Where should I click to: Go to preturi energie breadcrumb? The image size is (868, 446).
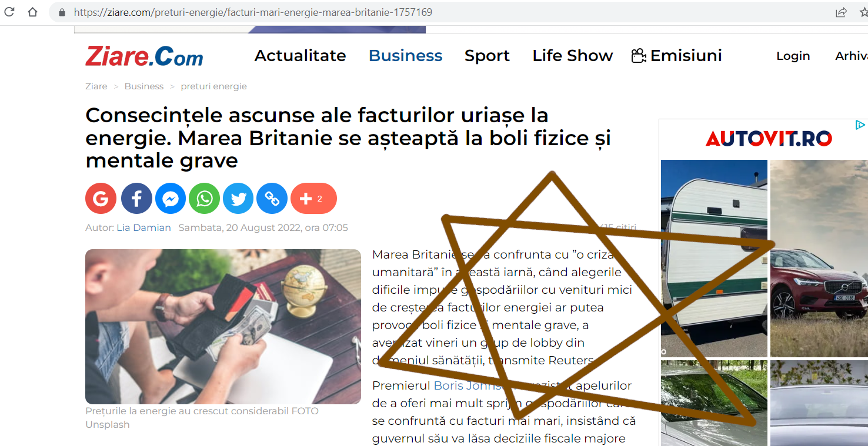213,86
